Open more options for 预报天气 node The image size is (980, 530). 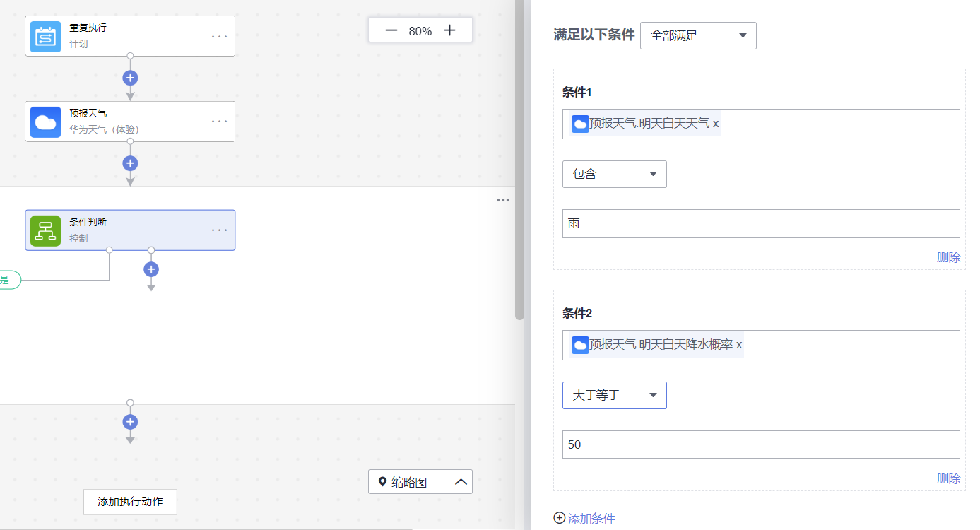pyautogui.click(x=220, y=122)
